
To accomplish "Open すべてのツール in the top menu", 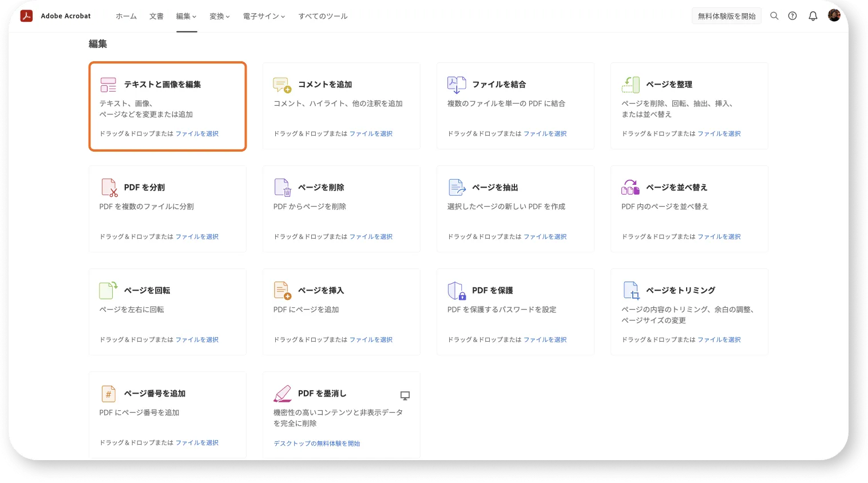I will pyautogui.click(x=323, y=16).
